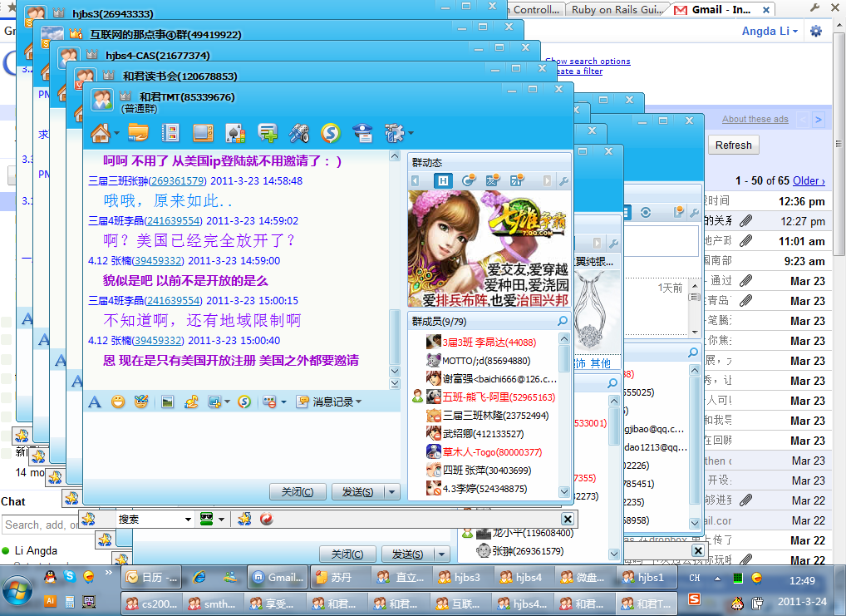Open the screenshot tool dropdown arrow
The width and height of the screenshot is (846, 616).
[x=226, y=402]
